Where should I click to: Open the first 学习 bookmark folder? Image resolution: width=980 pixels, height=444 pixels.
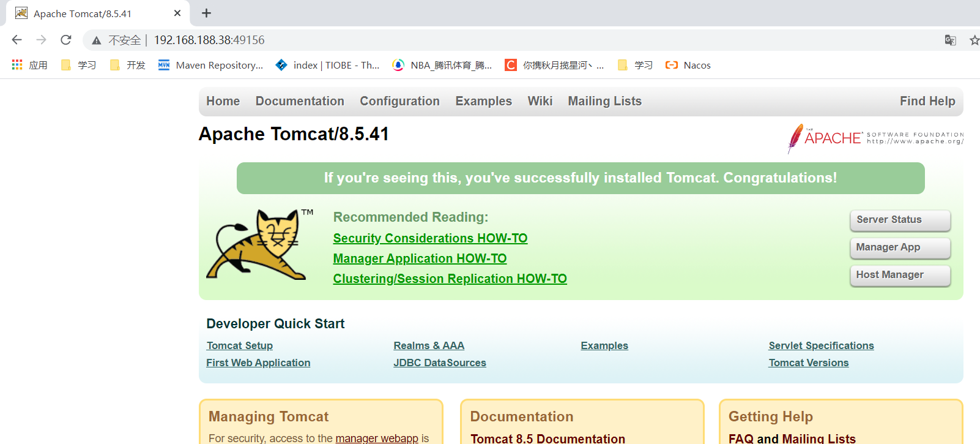click(79, 65)
